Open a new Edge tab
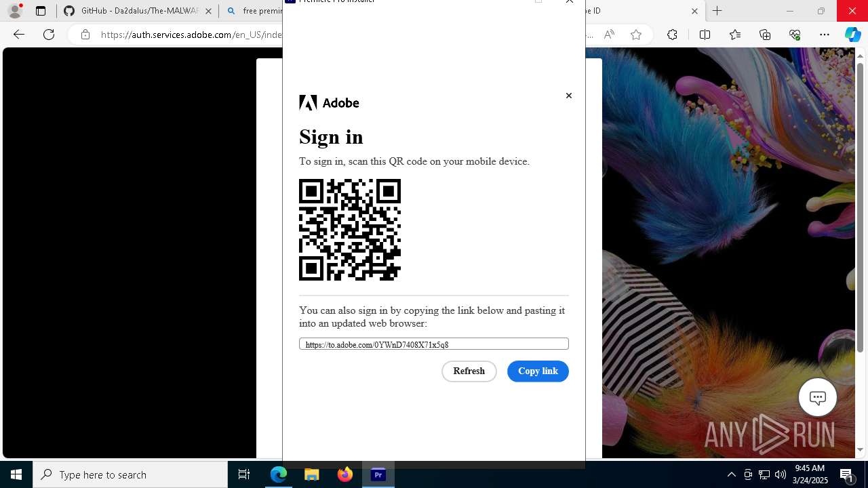The width and height of the screenshot is (868, 488). point(717,11)
